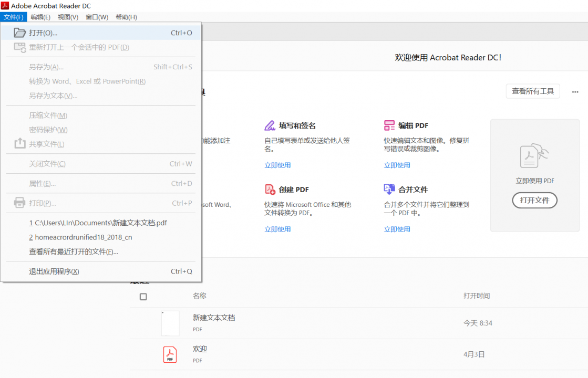Click the 欢迎使用 Acrobat Reader DC! title
This screenshot has height=378, width=588.
[x=448, y=57]
